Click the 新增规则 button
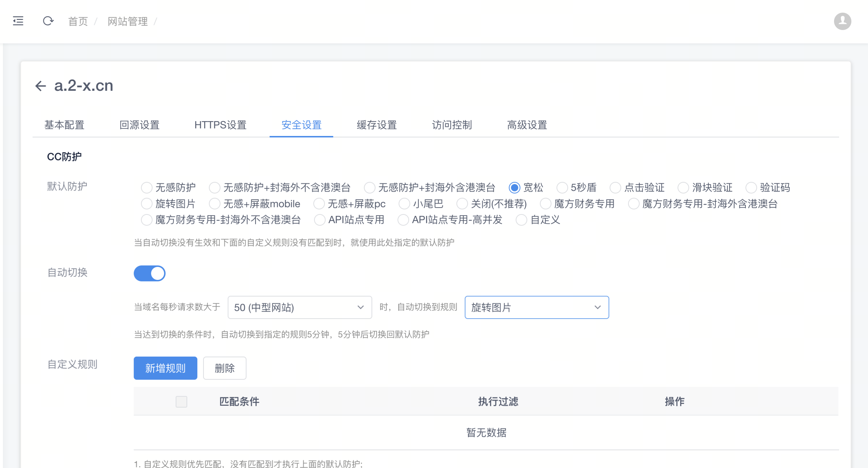This screenshot has width=868, height=468. pyautogui.click(x=165, y=368)
